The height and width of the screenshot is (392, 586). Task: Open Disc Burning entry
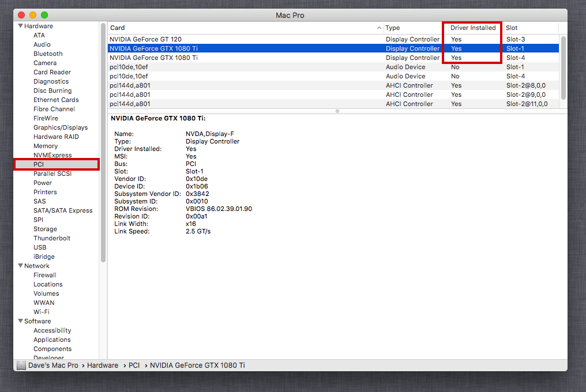point(52,91)
